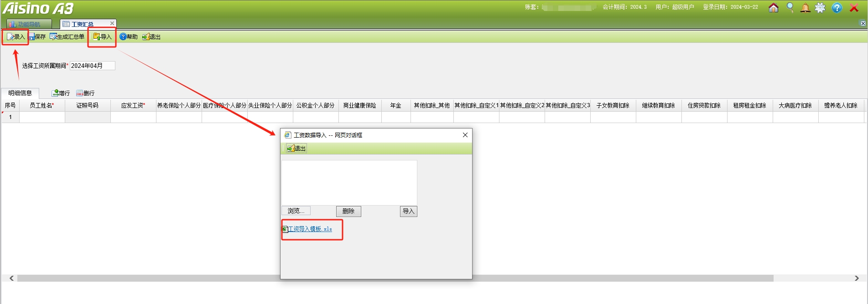
Task: Click the 商业健康保险 column header
Action: pyautogui.click(x=360, y=105)
